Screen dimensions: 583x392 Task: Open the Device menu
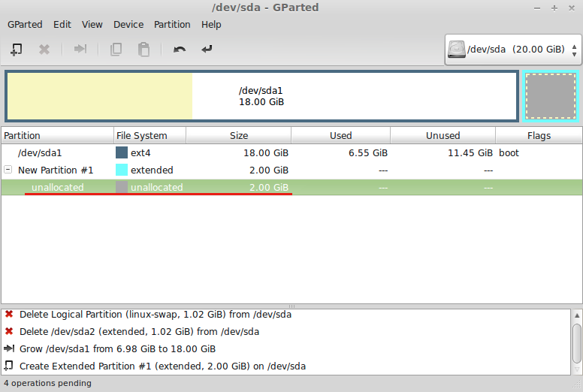pos(128,25)
